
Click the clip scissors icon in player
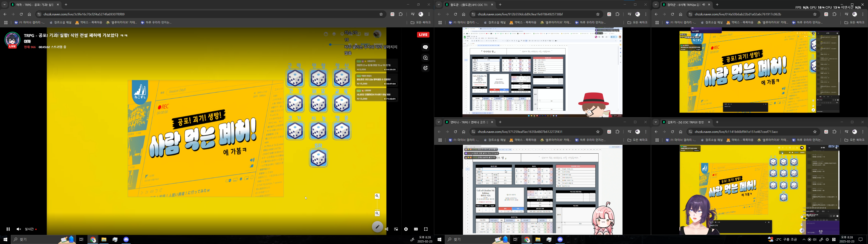[387, 229]
